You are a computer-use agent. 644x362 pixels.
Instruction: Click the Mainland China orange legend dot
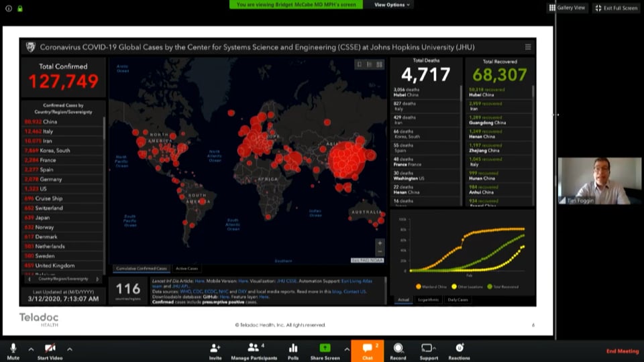click(x=419, y=286)
